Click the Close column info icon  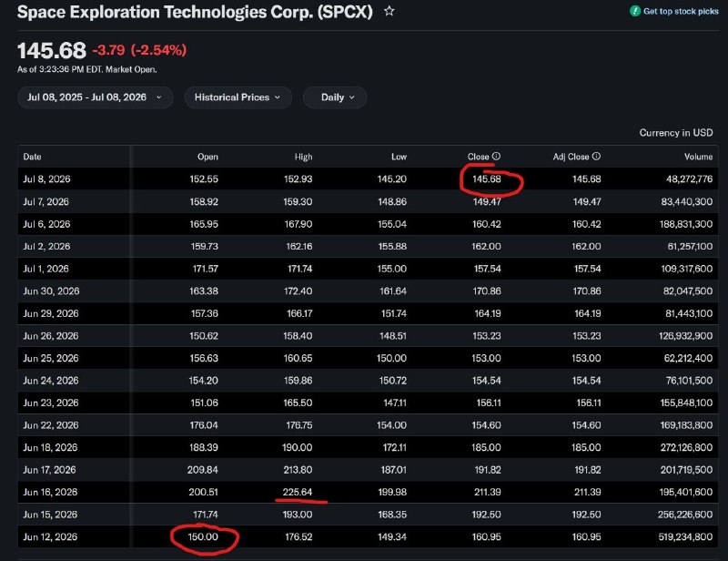[x=496, y=156]
